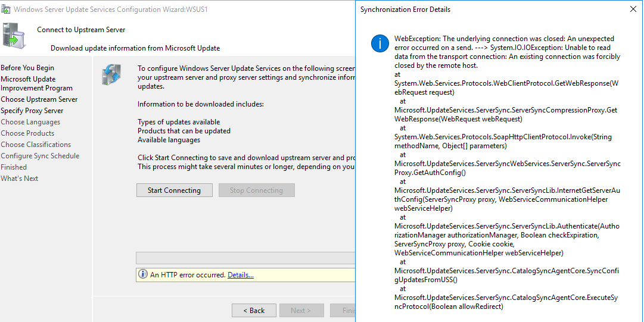Click the 'Types of updates available' line
Screen dimensions: 644x322
179,122
